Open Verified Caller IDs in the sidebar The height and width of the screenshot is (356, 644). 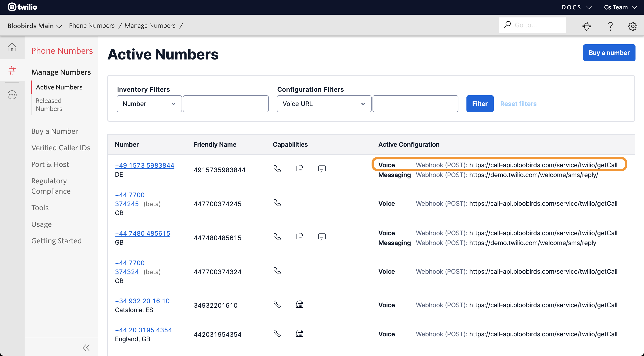(x=61, y=148)
